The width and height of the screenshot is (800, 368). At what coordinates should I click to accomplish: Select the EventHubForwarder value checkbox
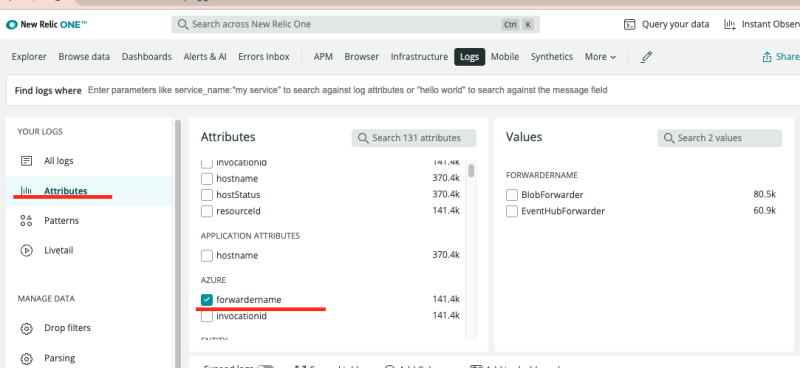pos(512,211)
